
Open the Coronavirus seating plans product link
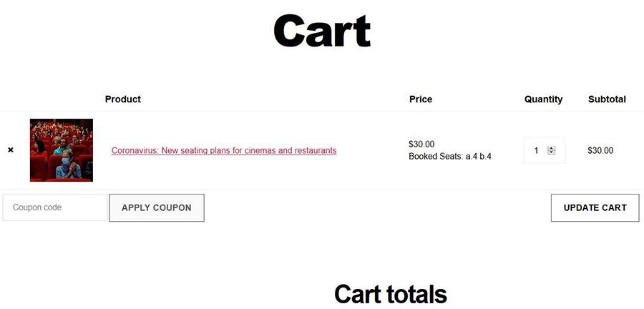coord(224,151)
